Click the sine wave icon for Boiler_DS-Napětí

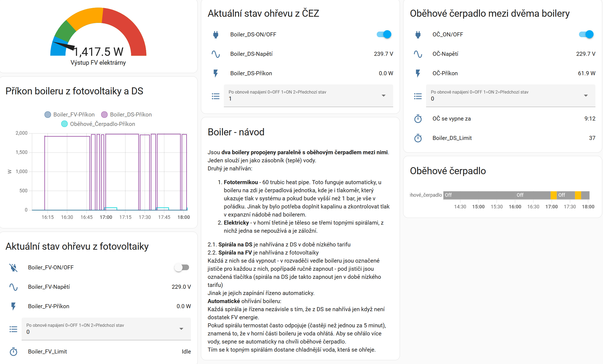(215, 54)
